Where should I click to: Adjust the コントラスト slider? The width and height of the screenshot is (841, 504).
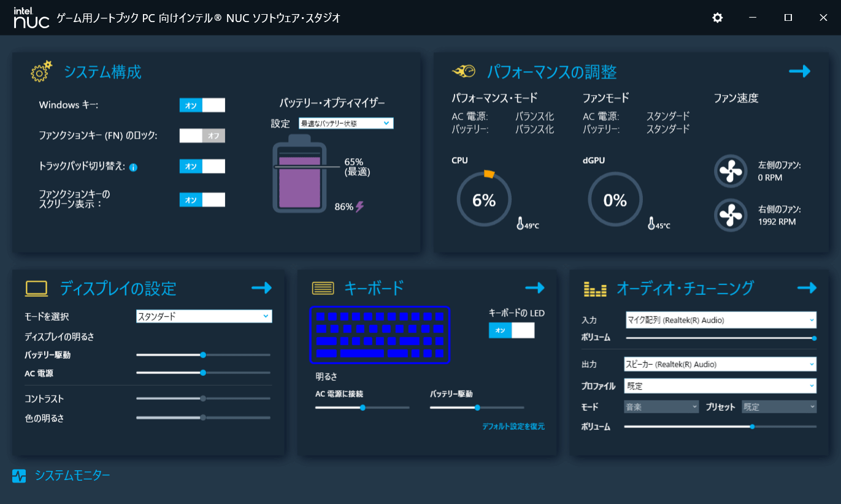[203, 399]
